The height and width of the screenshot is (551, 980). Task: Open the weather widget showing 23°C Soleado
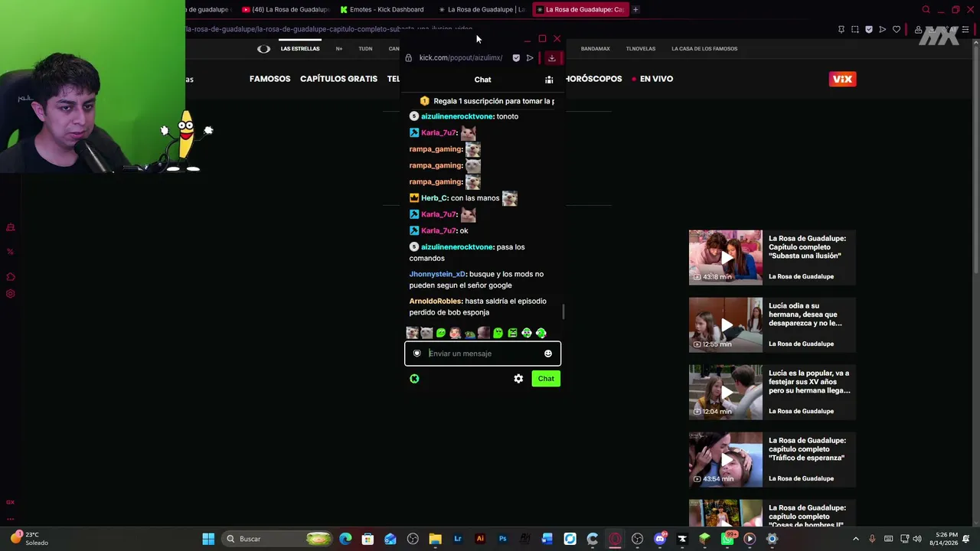[x=31, y=539]
